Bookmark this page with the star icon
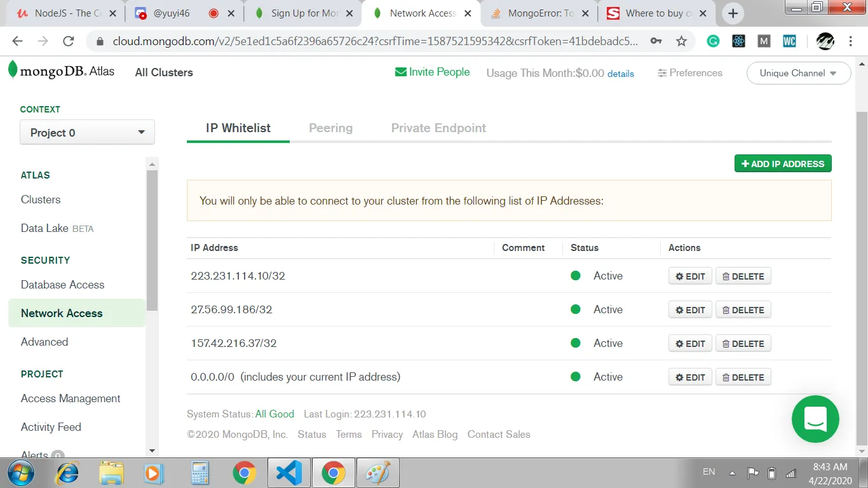 (x=681, y=41)
